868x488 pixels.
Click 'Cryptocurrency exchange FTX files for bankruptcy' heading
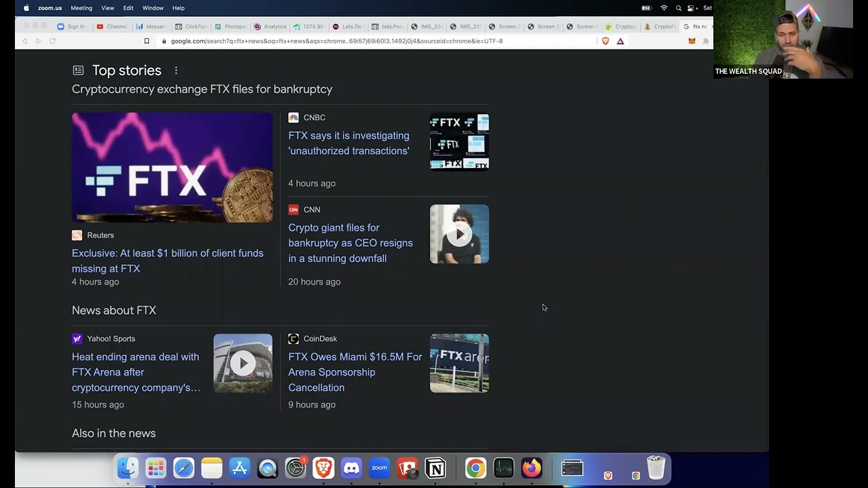pos(202,89)
